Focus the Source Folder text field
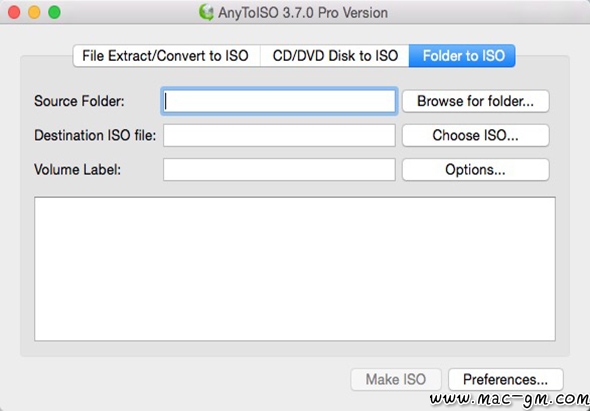The width and height of the screenshot is (590, 411). (x=279, y=101)
